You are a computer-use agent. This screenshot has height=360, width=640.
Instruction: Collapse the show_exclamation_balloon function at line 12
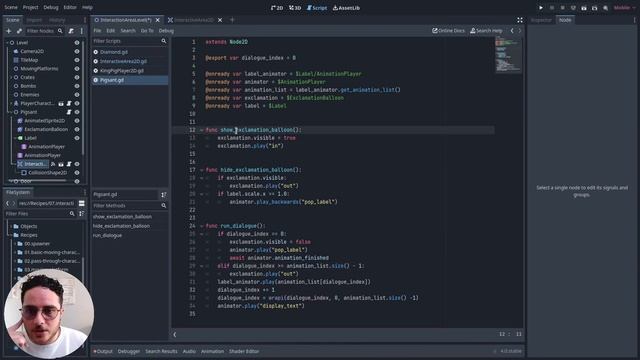tap(202, 130)
